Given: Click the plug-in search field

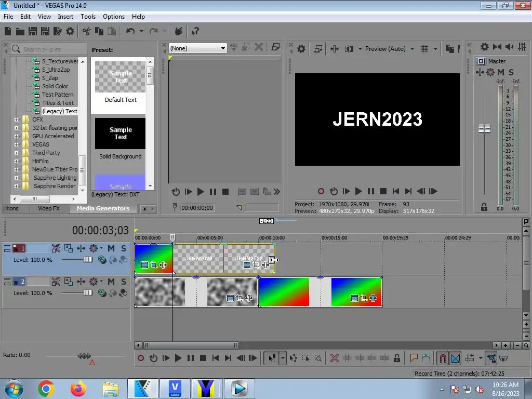Looking at the screenshot, I should coord(48,49).
